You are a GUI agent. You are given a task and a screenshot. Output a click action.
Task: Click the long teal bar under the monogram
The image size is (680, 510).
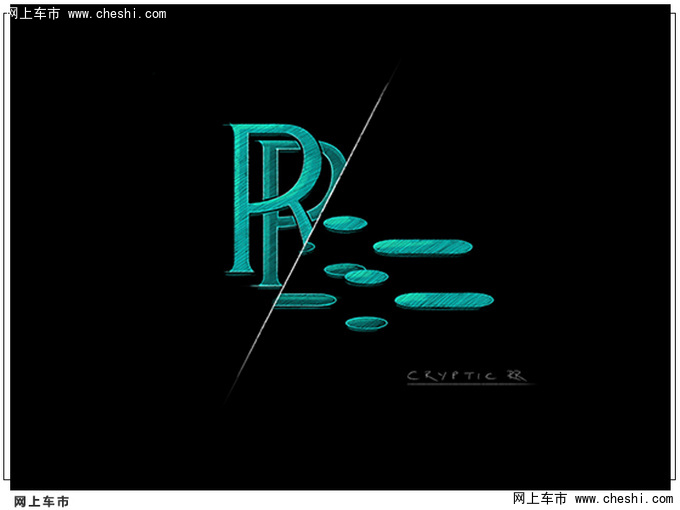coord(308,300)
